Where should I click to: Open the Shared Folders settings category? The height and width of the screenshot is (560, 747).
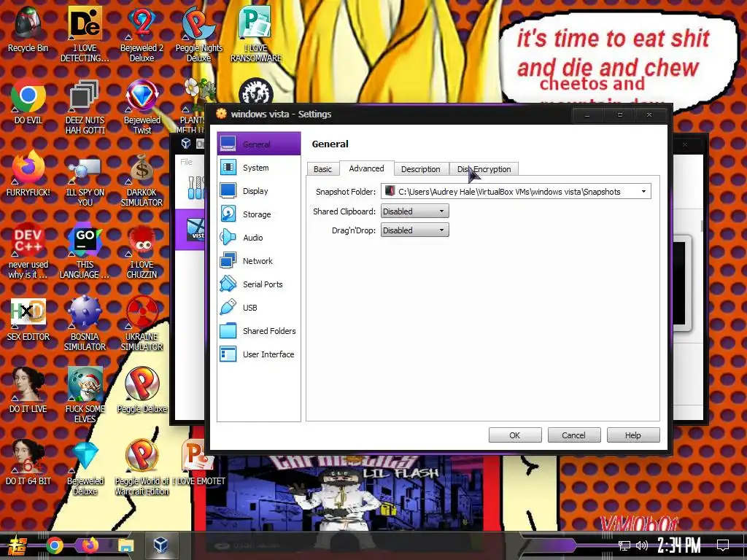point(259,331)
